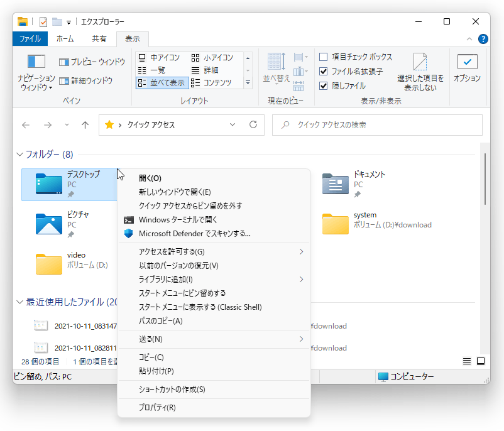Click Size all columns to fit icon
The width and height of the screenshot is (504, 431).
pyautogui.click(x=299, y=86)
